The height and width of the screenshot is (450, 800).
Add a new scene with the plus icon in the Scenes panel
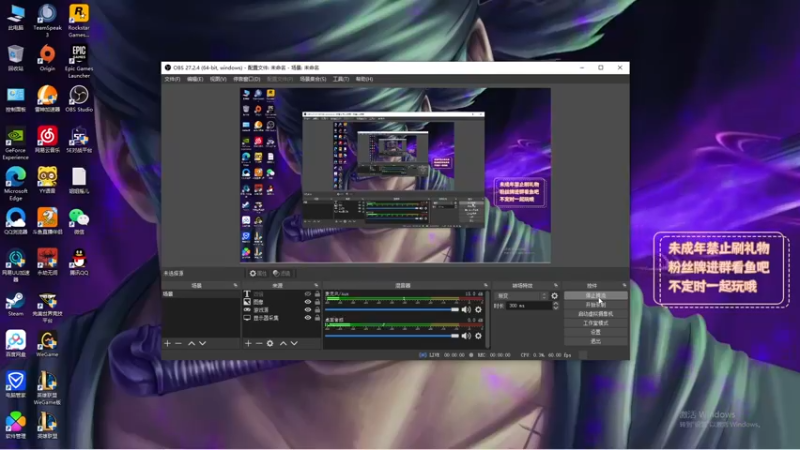coord(167,343)
